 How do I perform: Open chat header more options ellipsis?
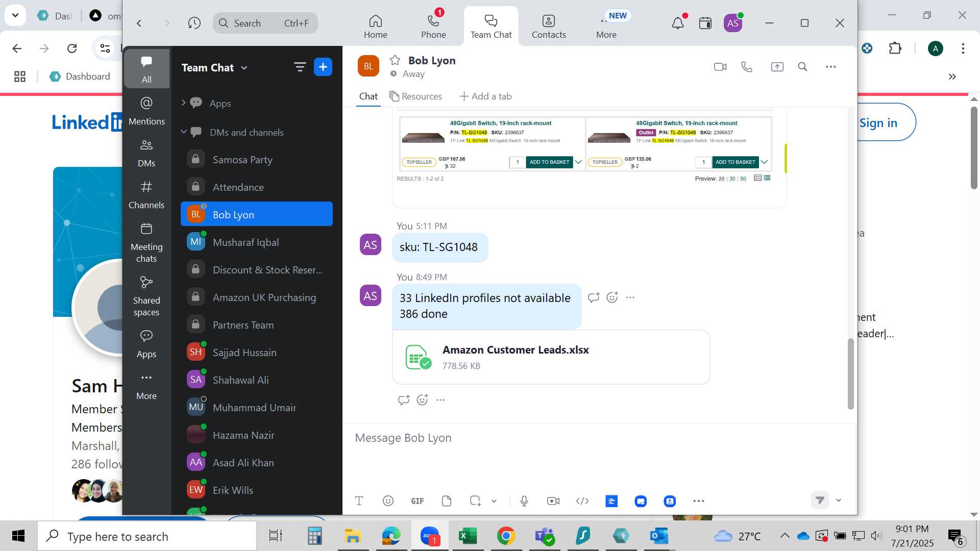point(830,67)
